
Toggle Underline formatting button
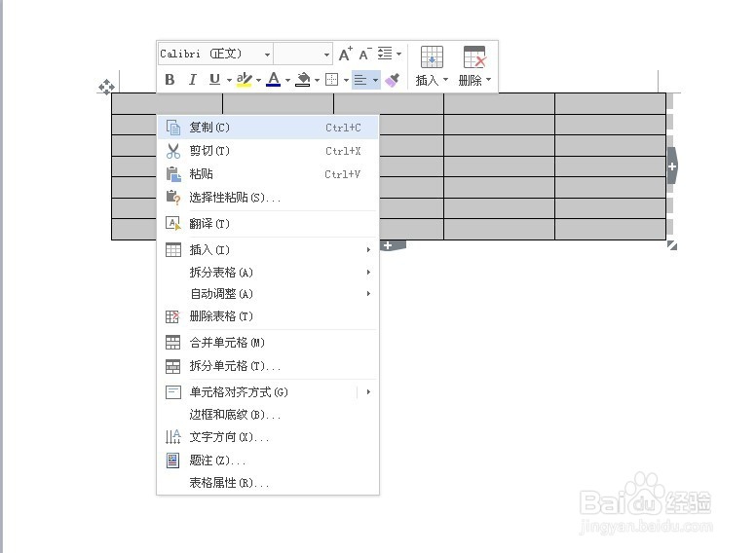[x=214, y=80]
